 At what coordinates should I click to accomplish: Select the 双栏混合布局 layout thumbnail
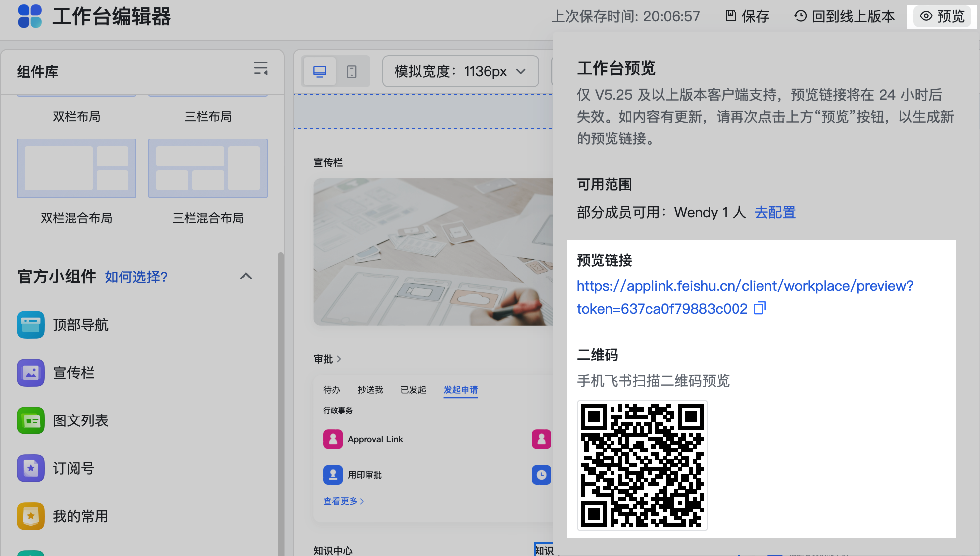pos(77,168)
